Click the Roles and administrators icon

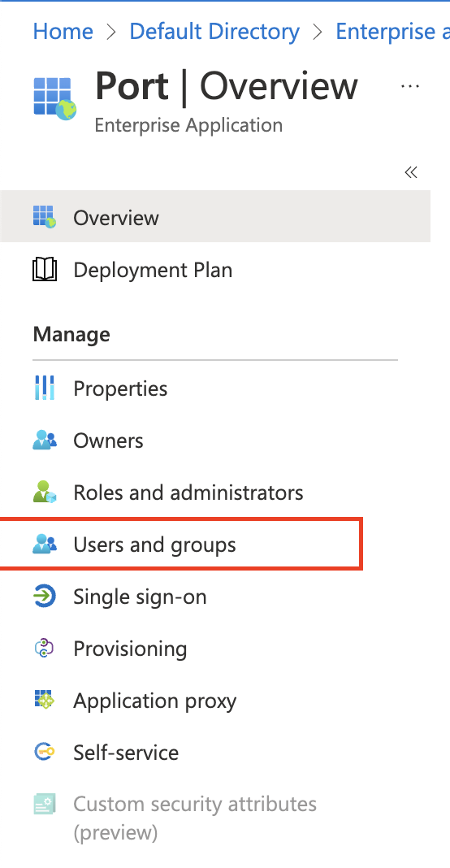click(x=45, y=493)
